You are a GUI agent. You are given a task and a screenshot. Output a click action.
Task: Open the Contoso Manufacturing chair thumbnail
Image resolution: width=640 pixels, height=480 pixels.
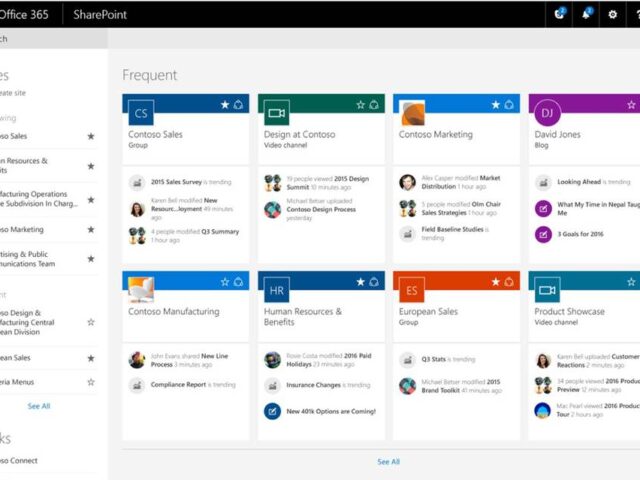141,290
